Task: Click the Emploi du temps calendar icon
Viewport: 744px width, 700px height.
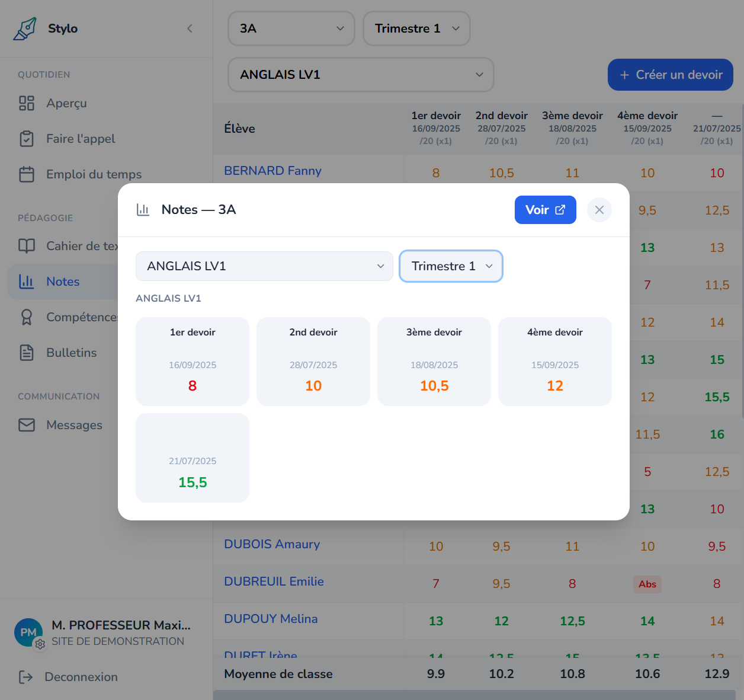Action: pos(27,174)
